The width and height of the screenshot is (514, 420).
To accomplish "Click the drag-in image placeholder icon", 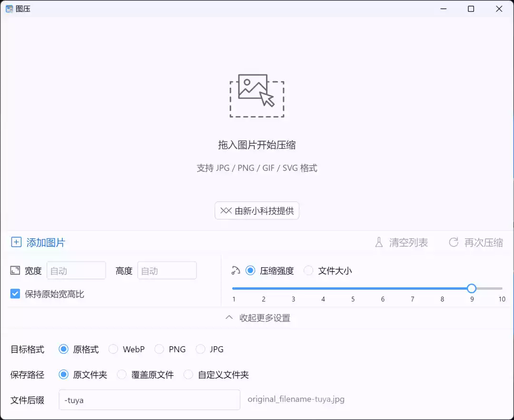I will tap(257, 96).
